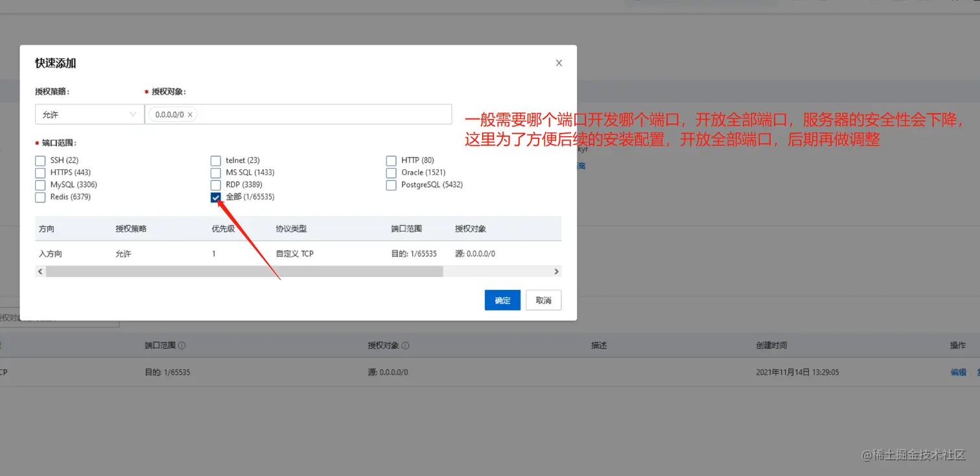
Task: Uncheck the 全部 (1/65535) checkbox
Action: coord(215,197)
